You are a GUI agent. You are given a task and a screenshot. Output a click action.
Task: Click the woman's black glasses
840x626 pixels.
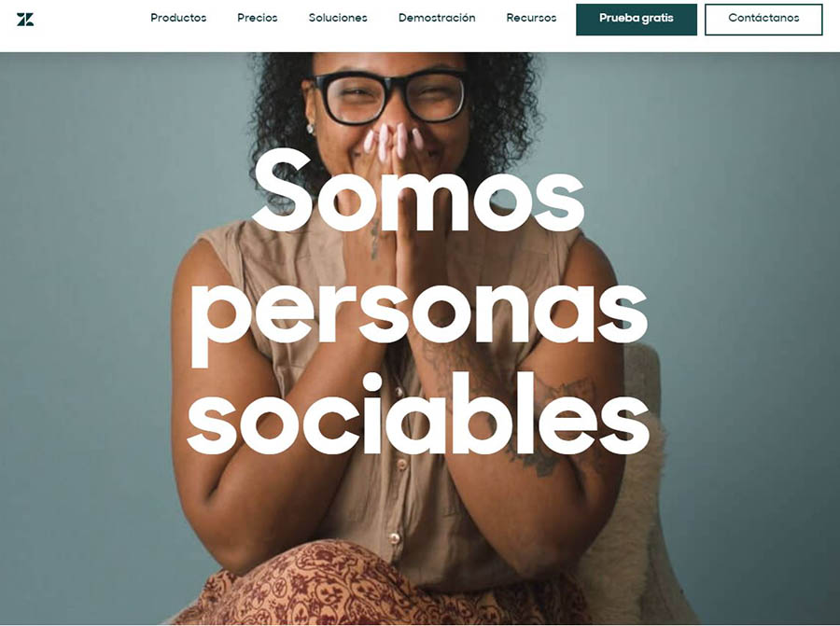(390, 96)
